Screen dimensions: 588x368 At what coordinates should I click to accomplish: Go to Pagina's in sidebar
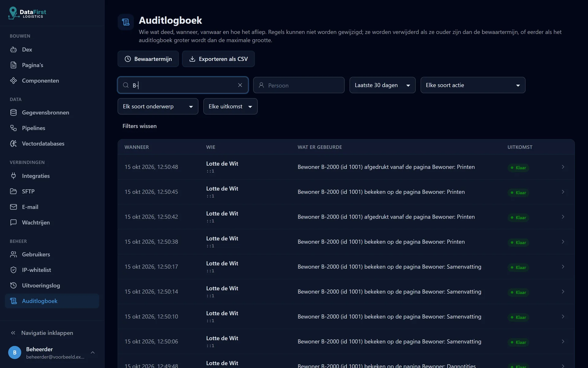(52, 65)
